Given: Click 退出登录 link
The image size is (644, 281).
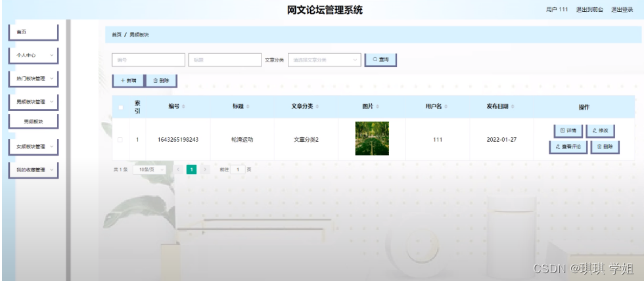Looking at the screenshot, I should click(x=622, y=10).
